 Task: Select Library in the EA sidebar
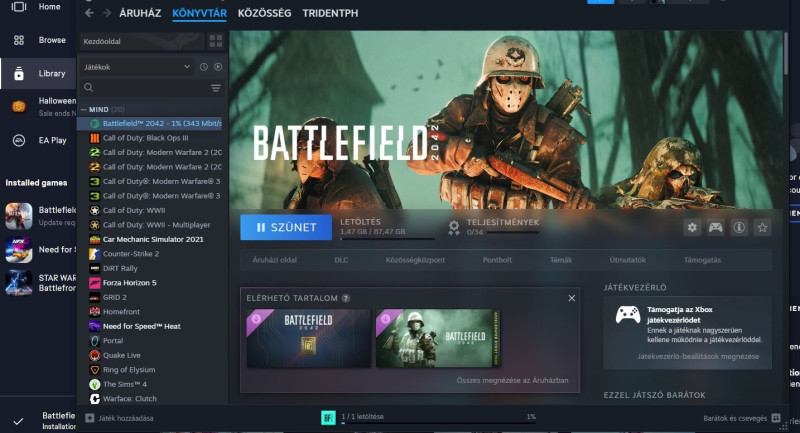click(x=38, y=73)
